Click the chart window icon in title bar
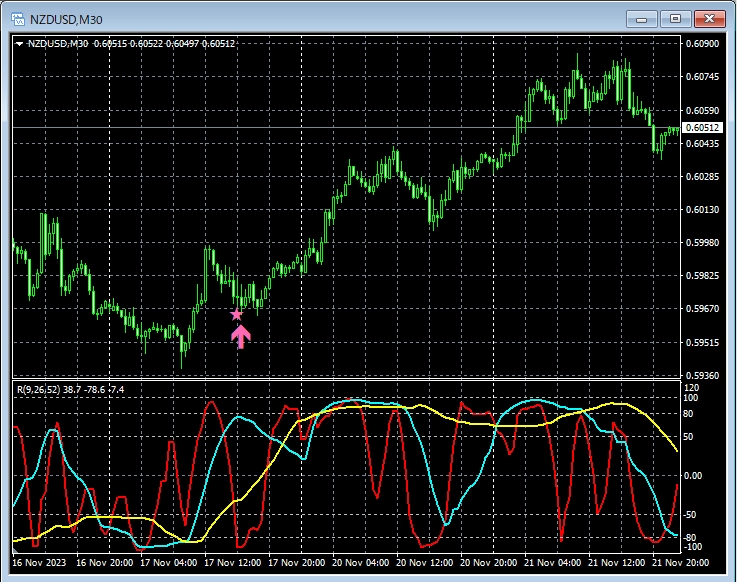 16,18
